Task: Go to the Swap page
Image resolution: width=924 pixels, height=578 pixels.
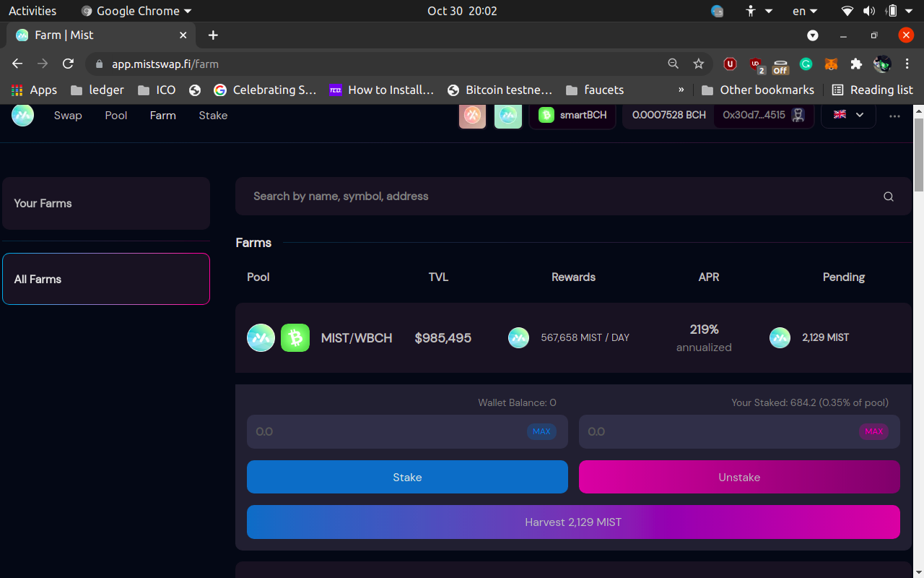Action: (68, 116)
